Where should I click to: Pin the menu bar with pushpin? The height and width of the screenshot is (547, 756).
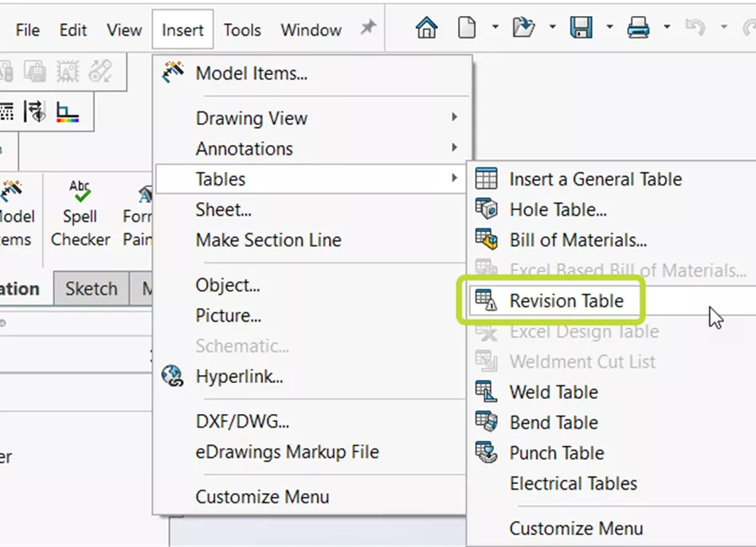click(367, 29)
